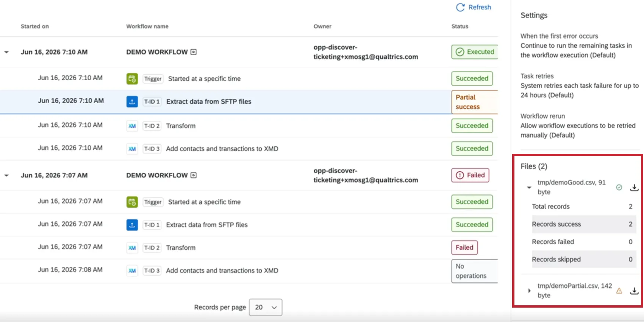Click the trigger icon in the 7:07 AM run

pos(132,202)
